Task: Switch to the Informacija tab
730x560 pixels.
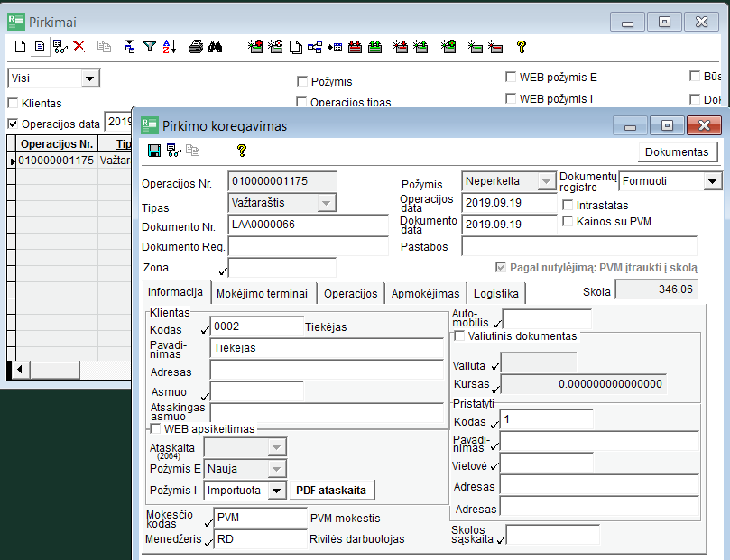Action: (176, 292)
